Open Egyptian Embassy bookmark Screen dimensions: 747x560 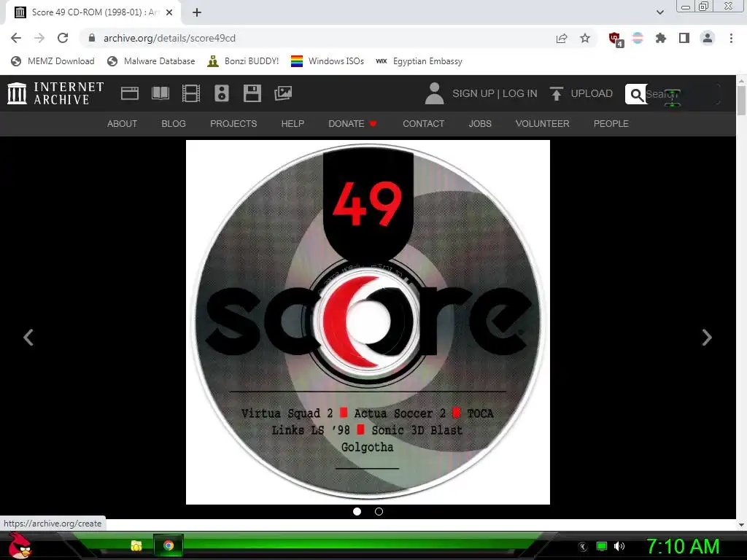[419, 61]
